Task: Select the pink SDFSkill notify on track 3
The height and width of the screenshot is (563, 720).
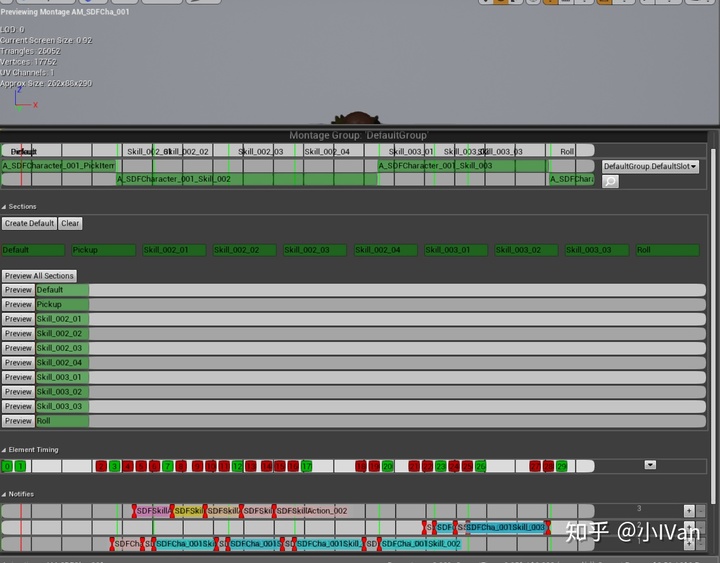Action: coord(153,511)
